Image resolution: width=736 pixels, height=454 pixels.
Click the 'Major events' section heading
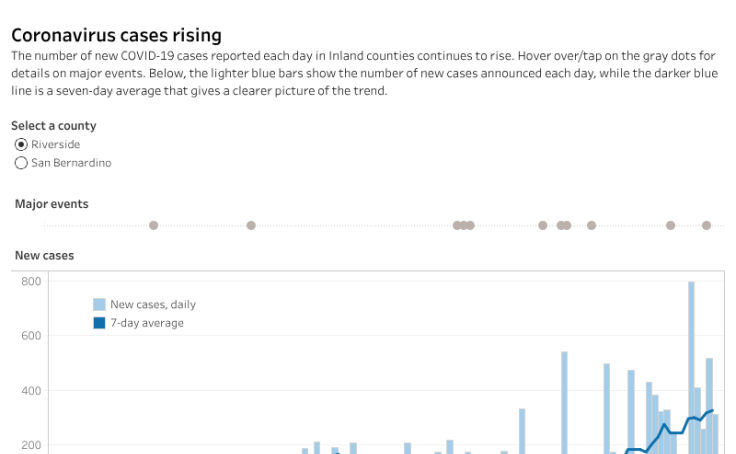tap(52, 204)
